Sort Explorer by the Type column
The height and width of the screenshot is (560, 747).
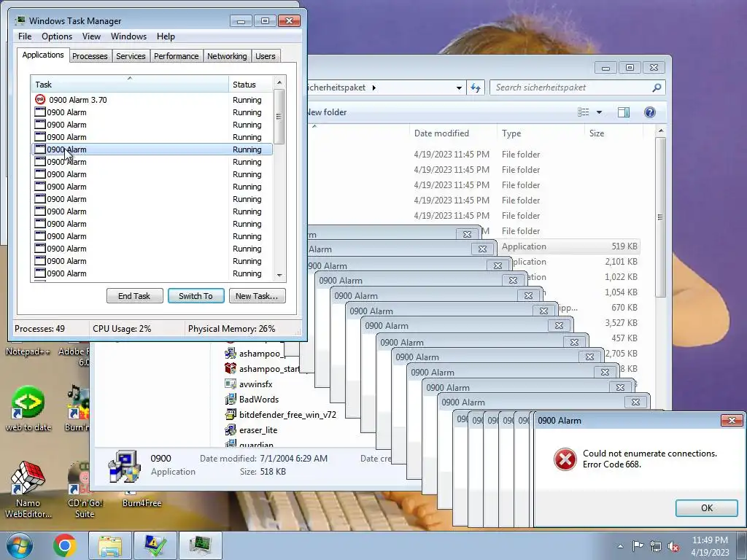click(541, 133)
